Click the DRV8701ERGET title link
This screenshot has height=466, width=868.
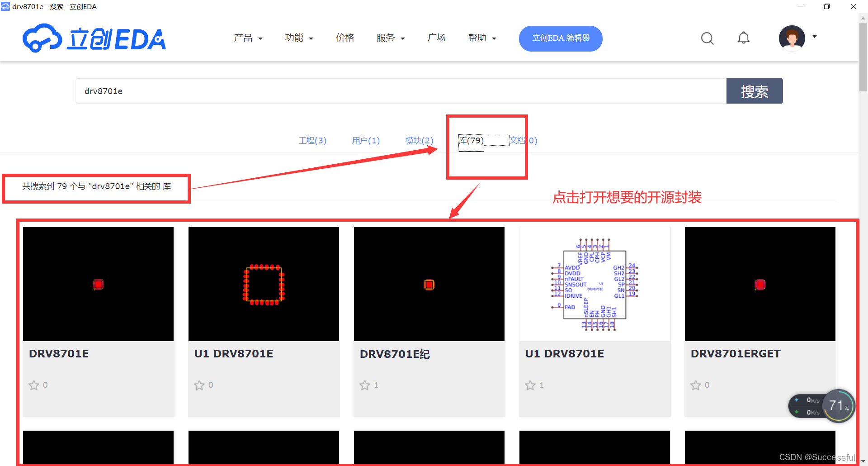736,354
